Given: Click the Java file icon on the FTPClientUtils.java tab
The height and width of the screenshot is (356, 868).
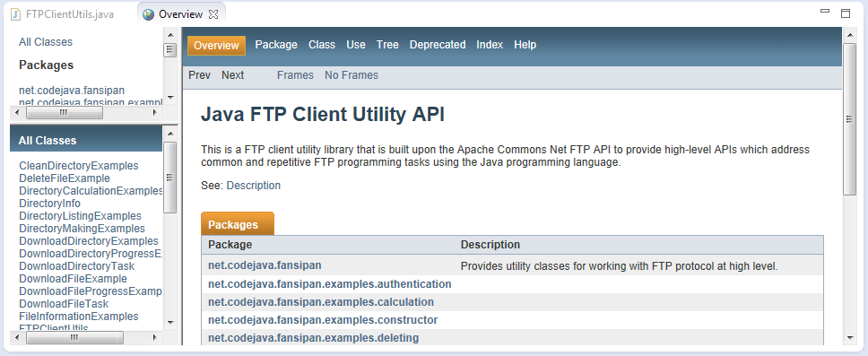Looking at the screenshot, I should point(16,14).
